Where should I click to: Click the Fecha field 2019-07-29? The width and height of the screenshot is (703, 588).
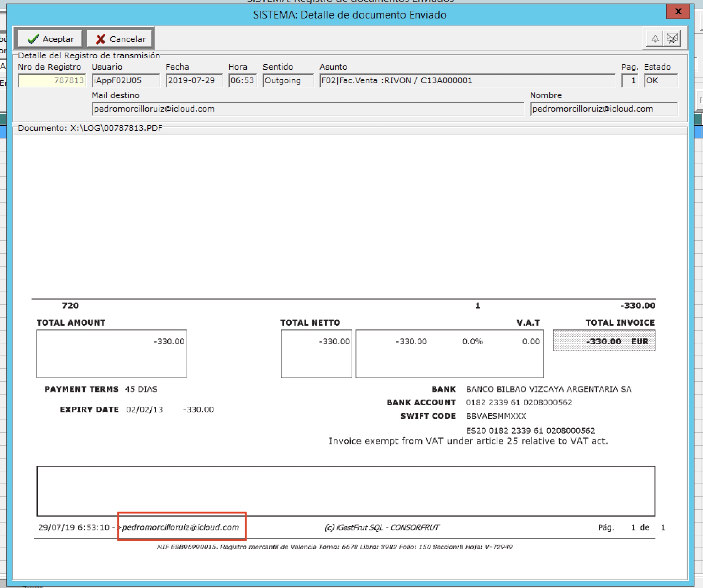pos(194,80)
